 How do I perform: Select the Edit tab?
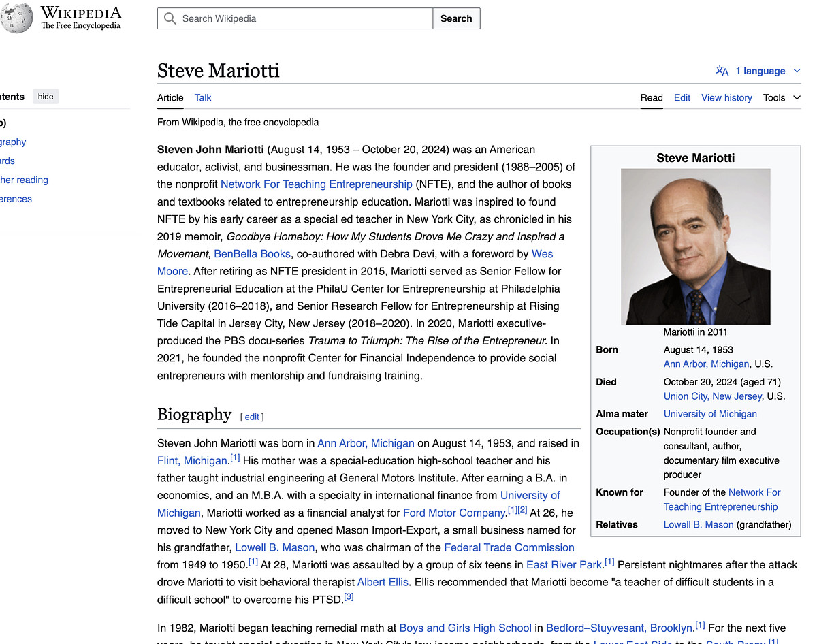682,97
